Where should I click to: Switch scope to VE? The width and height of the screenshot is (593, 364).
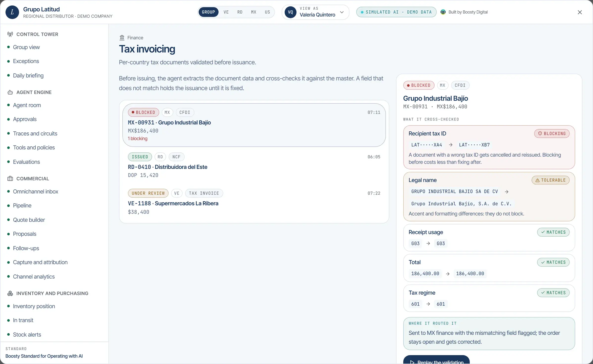(x=226, y=12)
